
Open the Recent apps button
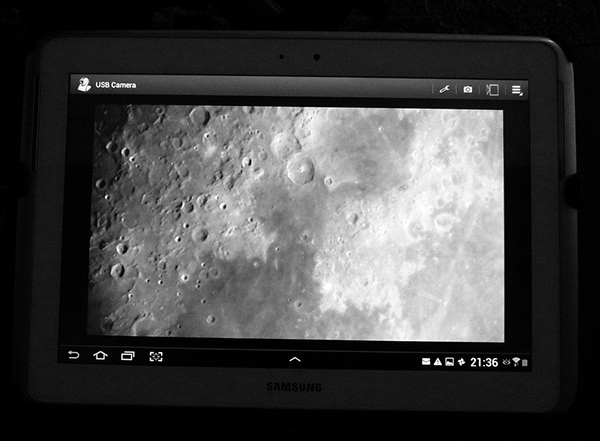[128, 356]
